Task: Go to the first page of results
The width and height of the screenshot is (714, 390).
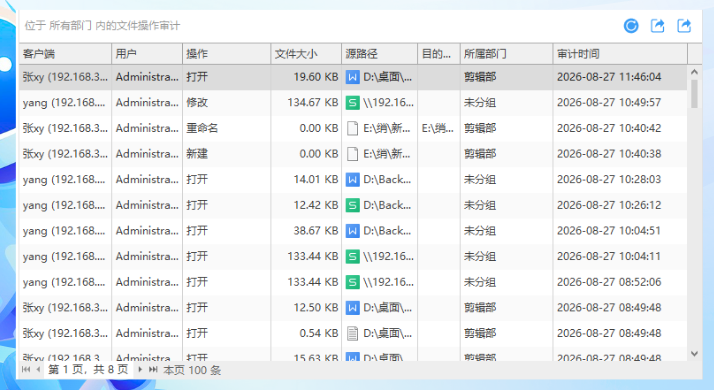Action: [x=26, y=369]
